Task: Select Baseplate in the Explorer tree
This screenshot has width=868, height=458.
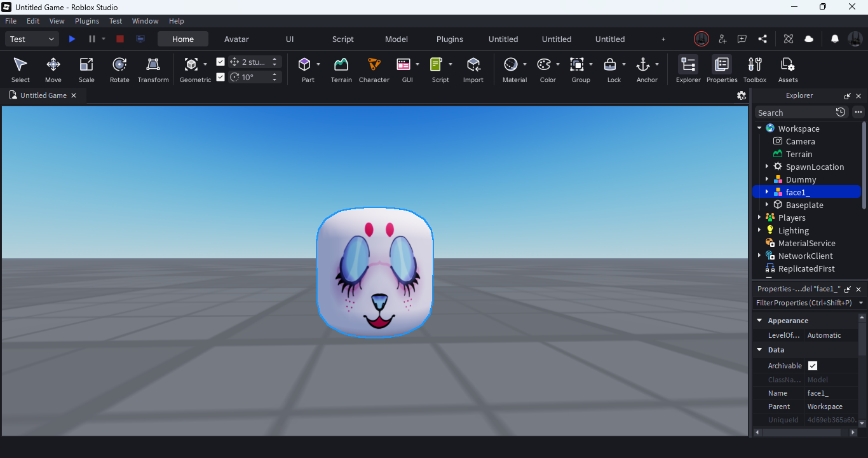Action: click(x=804, y=205)
